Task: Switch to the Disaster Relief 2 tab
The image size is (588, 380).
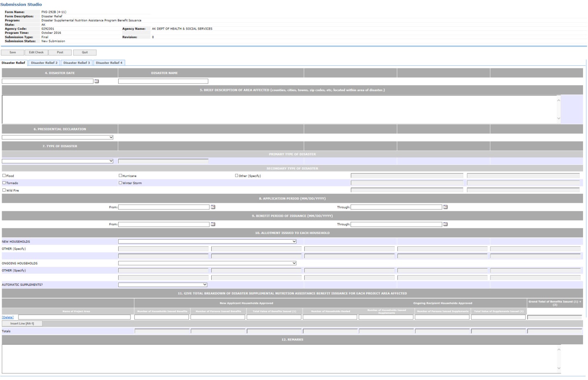Action: click(44, 63)
